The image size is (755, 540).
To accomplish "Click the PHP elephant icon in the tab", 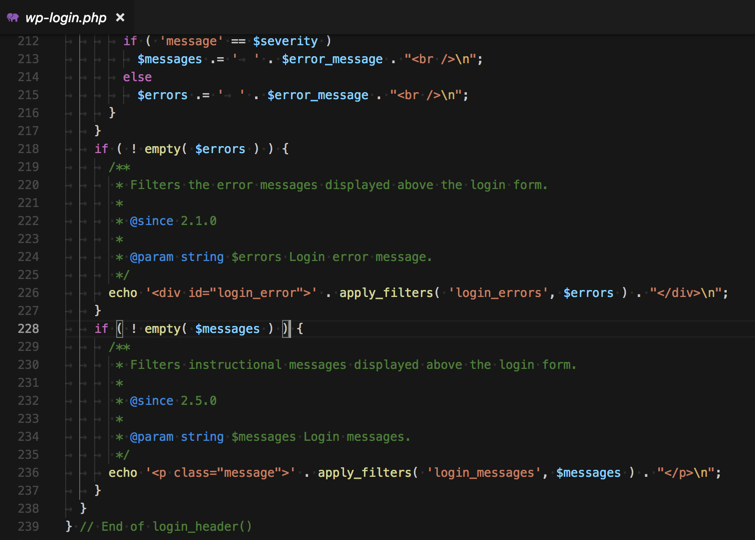I will click(13, 17).
